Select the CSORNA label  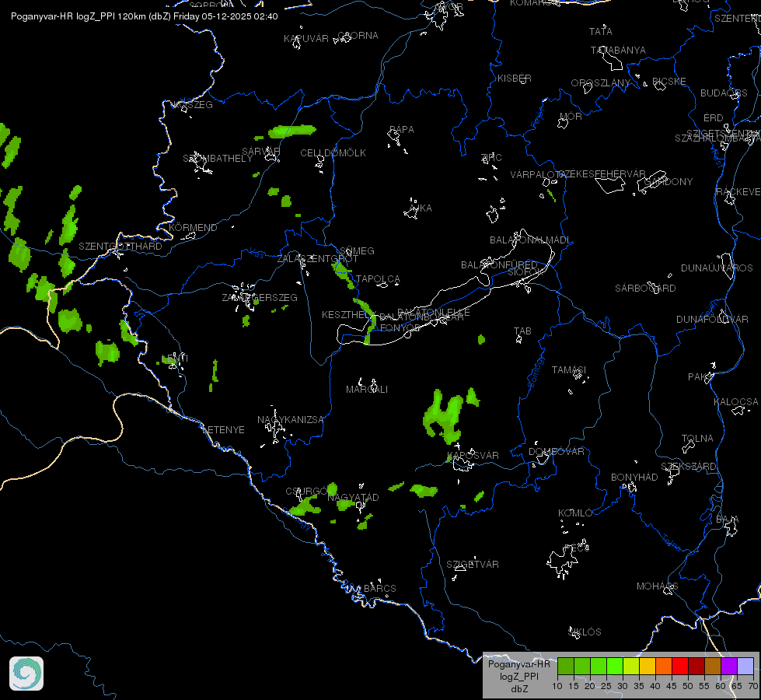click(x=358, y=36)
